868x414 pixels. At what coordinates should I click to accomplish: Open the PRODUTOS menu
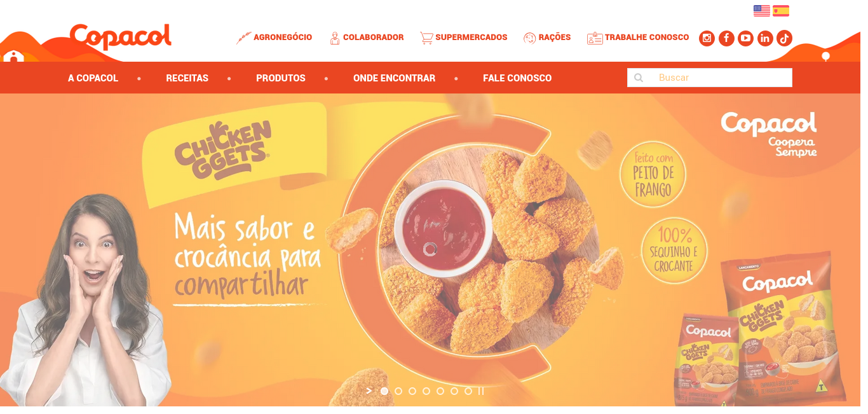281,78
